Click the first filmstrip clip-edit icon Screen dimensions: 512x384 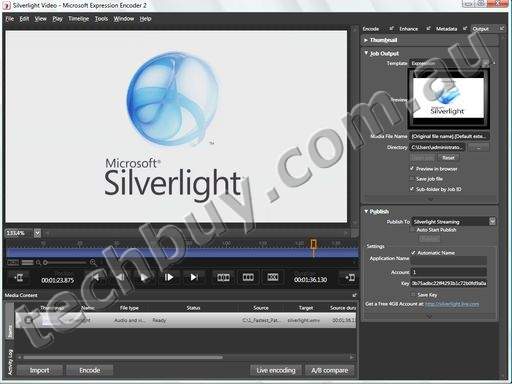tap(223, 277)
